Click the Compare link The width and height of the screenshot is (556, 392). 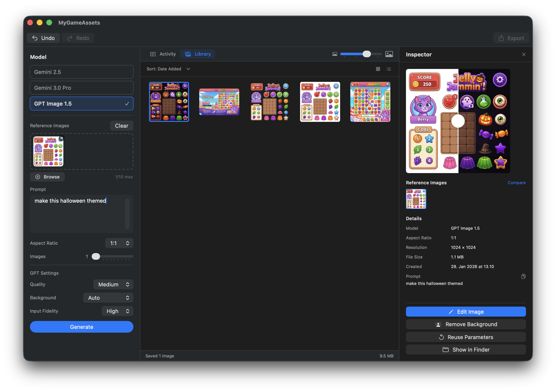pyautogui.click(x=516, y=183)
